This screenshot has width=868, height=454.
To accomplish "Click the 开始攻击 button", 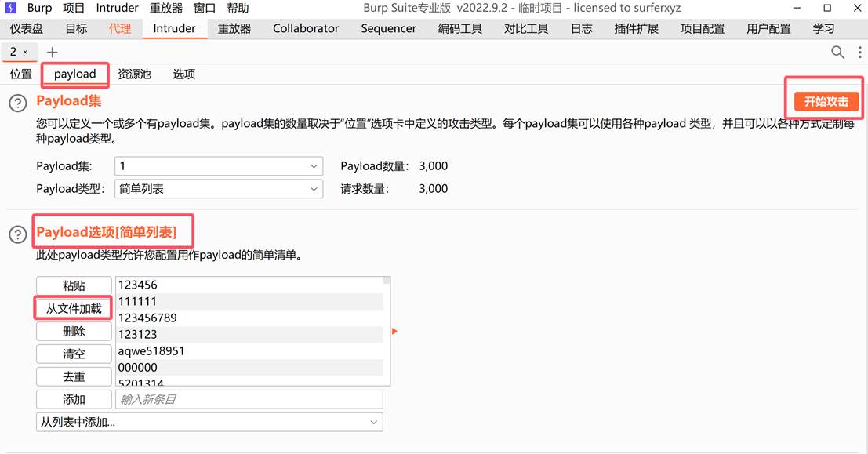I will (x=826, y=101).
